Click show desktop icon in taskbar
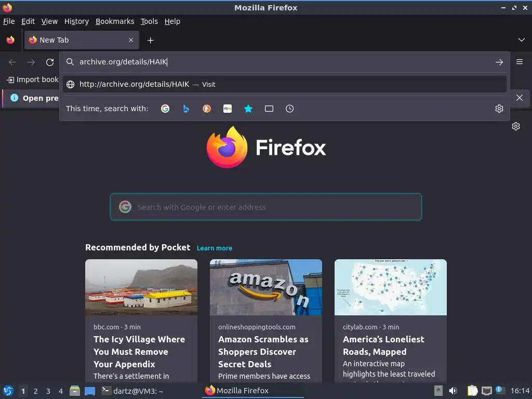Image resolution: width=532 pixels, height=399 pixels. 90,391
